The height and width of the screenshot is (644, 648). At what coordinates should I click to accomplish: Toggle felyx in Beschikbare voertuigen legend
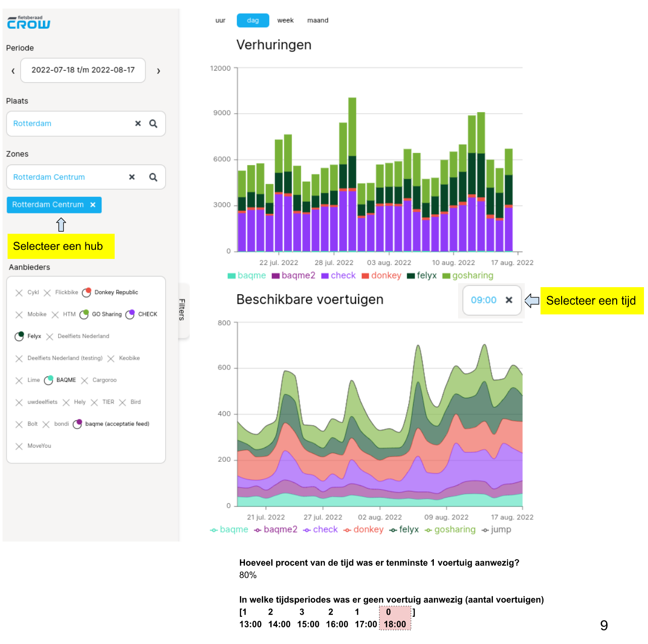click(404, 529)
